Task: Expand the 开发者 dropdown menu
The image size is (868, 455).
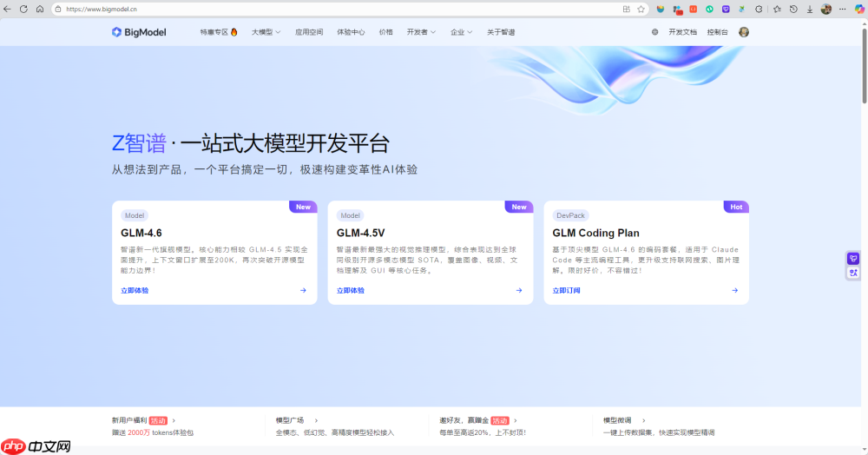Action: click(x=421, y=32)
